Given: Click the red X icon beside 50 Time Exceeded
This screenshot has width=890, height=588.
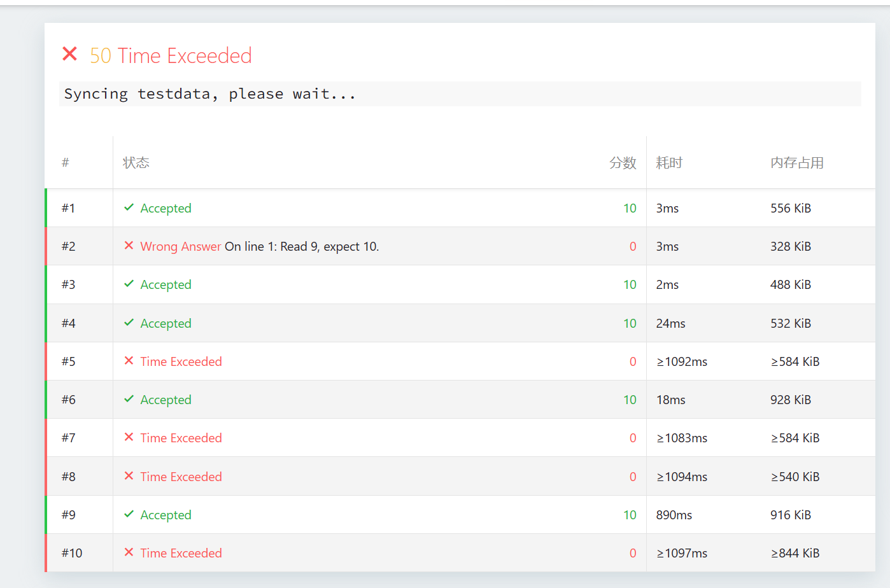Looking at the screenshot, I should (70, 55).
